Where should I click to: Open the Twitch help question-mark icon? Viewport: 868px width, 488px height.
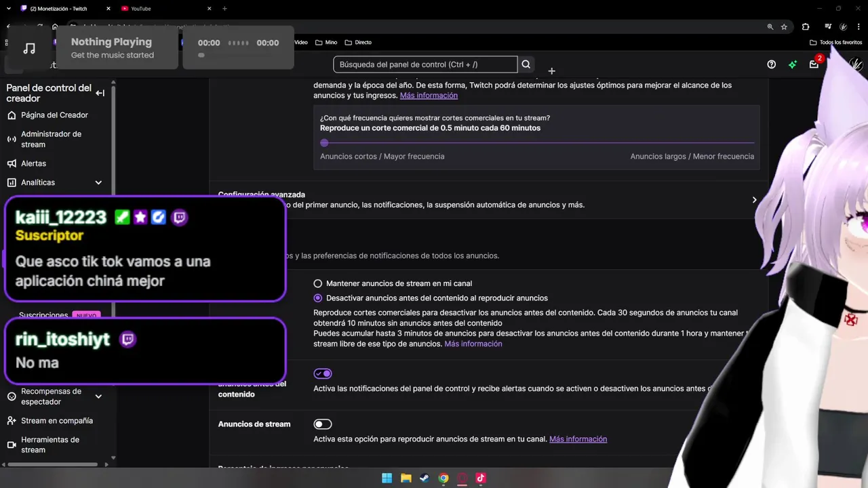[x=771, y=64]
